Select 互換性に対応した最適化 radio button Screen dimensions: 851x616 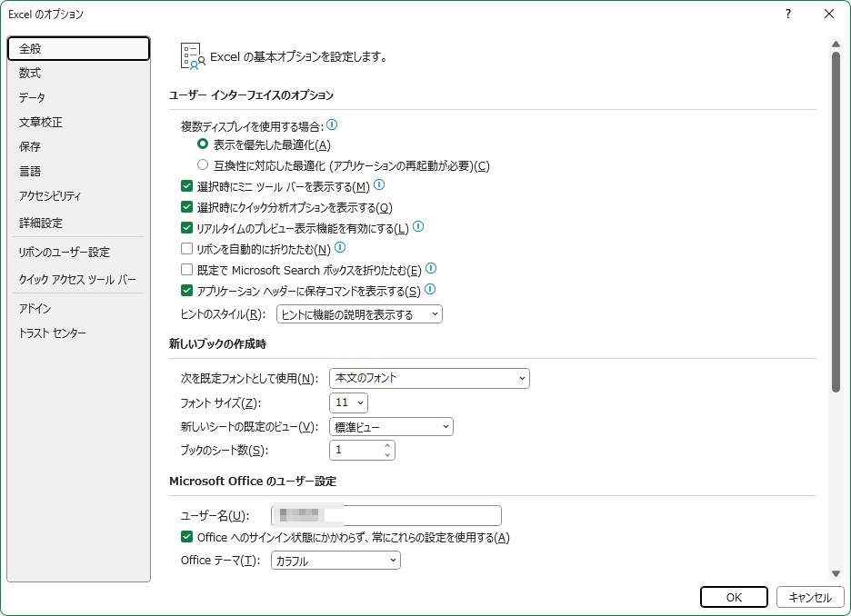point(203,165)
